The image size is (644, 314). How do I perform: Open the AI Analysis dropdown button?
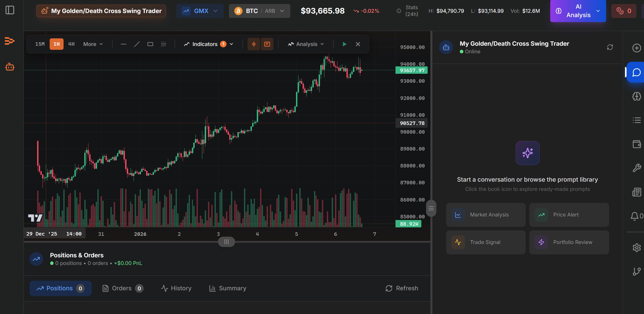[x=578, y=11]
